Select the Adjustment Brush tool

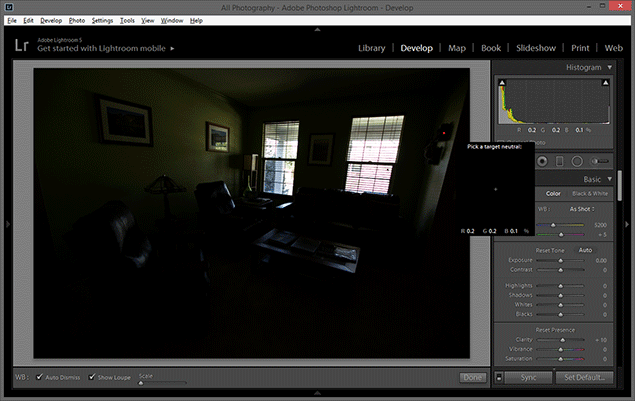(600, 160)
